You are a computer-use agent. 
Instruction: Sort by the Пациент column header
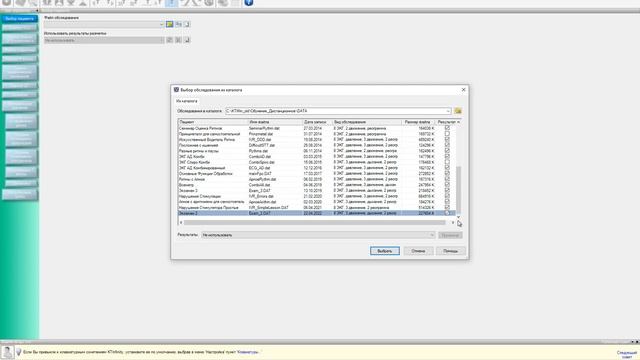click(x=213, y=122)
